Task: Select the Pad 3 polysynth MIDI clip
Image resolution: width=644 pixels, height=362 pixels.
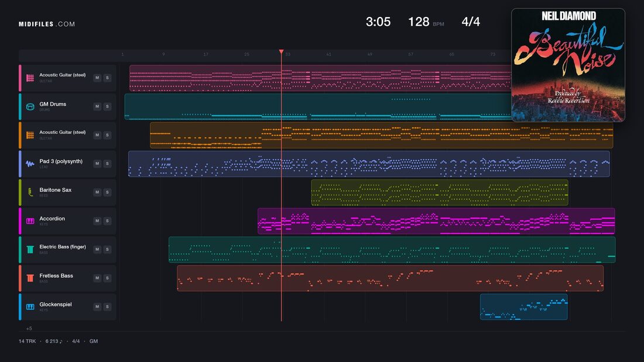Action: [369, 164]
